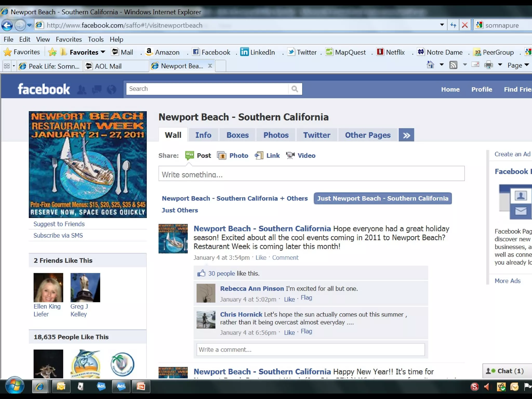Open the Facebook friend requests icon
532x399 pixels.
[82, 90]
